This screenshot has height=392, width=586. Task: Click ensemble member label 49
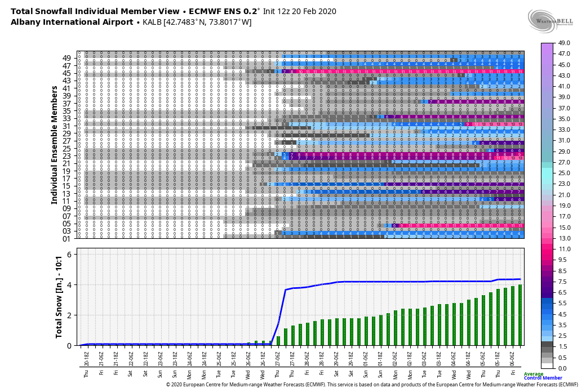click(67, 59)
